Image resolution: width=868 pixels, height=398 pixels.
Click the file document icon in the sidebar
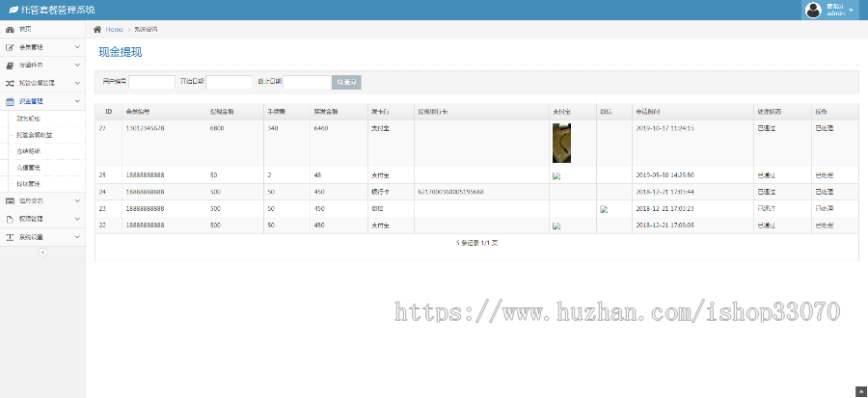coord(10,219)
